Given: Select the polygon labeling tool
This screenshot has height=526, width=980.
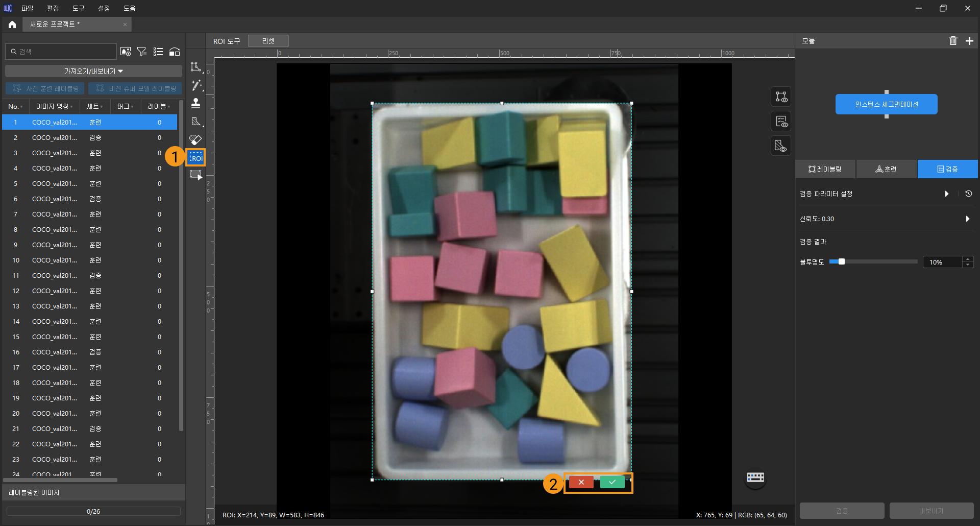Looking at the screenshot, I should point(195,67).
